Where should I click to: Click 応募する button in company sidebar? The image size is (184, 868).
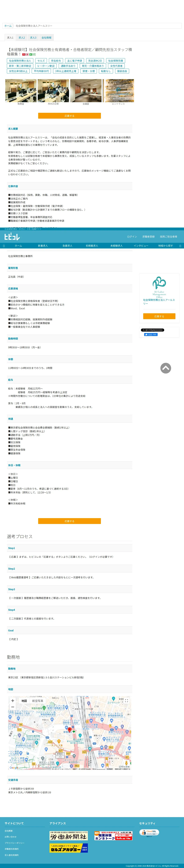[159, 316]
